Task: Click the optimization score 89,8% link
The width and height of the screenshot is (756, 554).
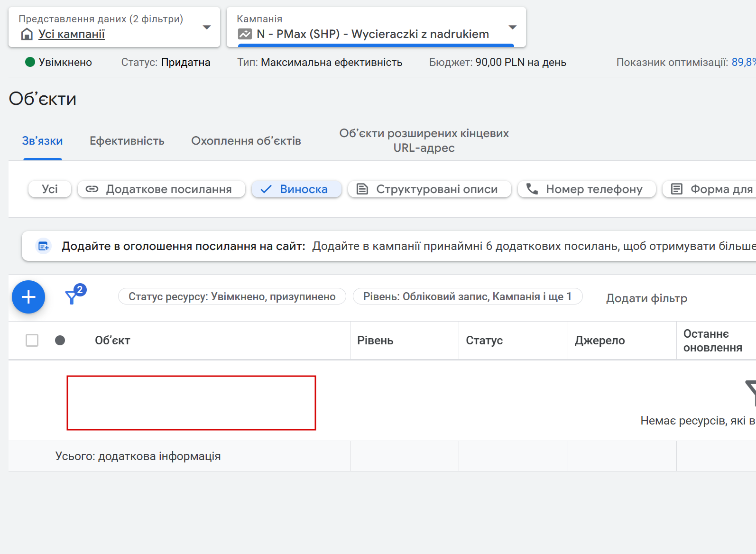Action: (x=743, y=62)
